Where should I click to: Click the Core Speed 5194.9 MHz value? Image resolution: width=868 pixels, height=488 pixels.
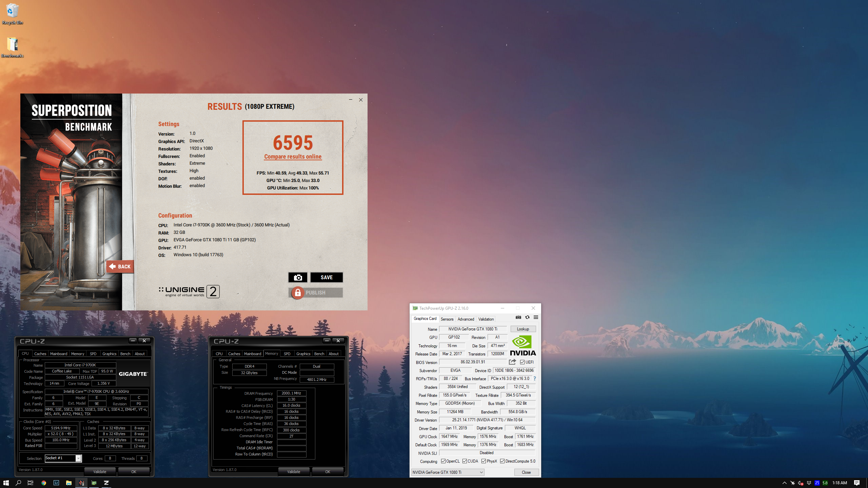[x=61, y=428]
